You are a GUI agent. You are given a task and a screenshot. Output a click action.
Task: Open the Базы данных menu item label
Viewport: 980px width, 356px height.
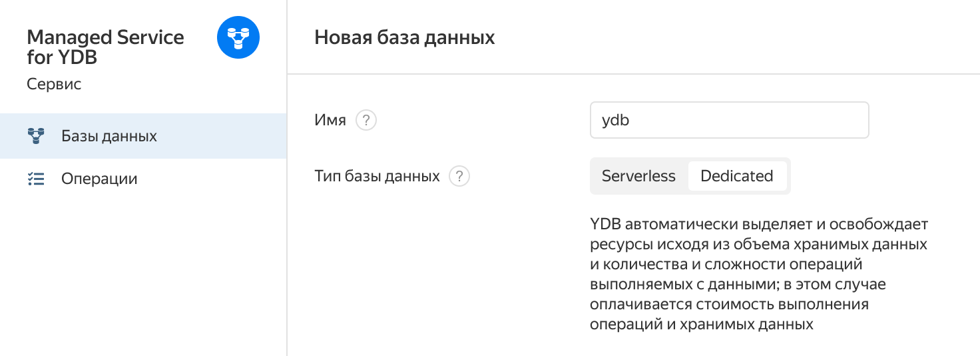[109, 136]
